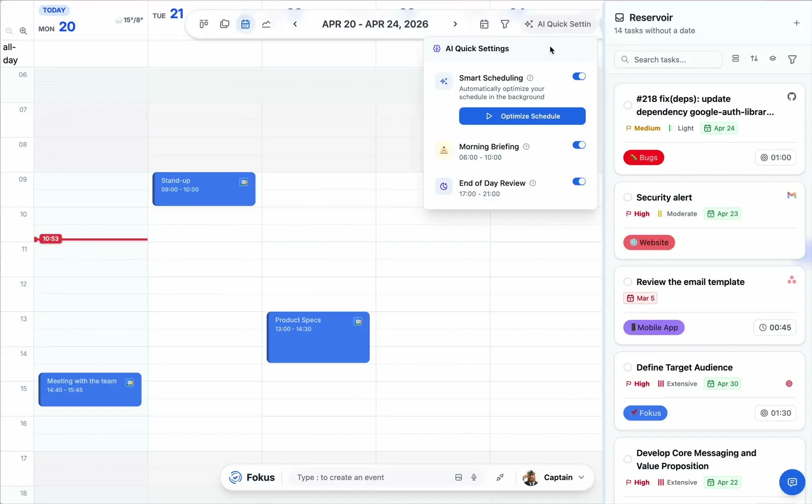The width and height of the screenshot is (812, 504).
Task: Open Meeting with the team event
Action: [90, 389]
